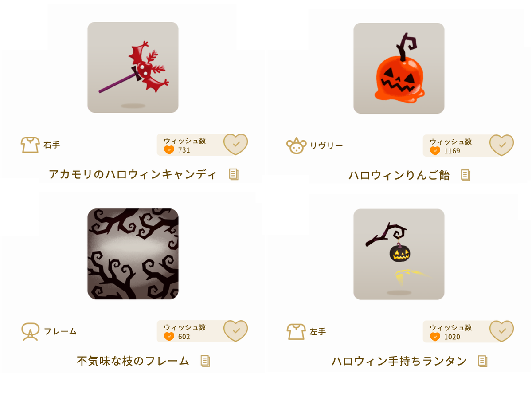Open the アカモリのハロウィンキャンディ item title
Viewport: 532px width, 397px height.
pyautogui.click(x=133, y=174)
